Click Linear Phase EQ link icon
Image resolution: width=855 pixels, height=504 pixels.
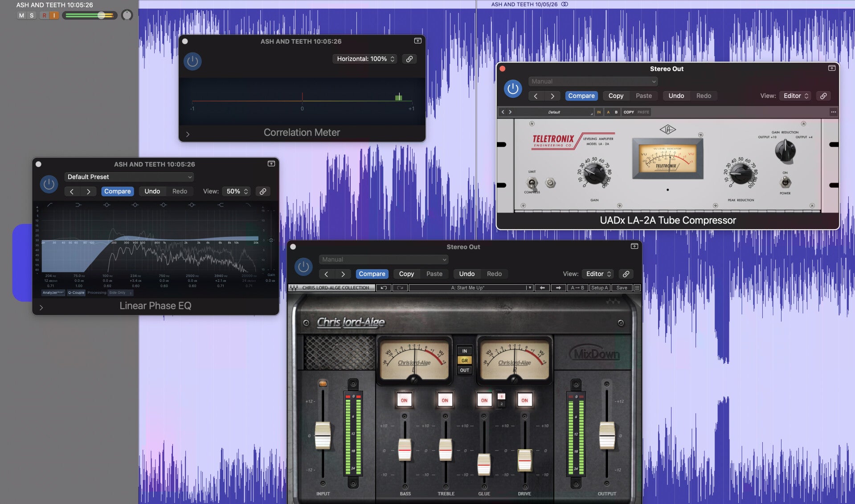tap(263, 191)
